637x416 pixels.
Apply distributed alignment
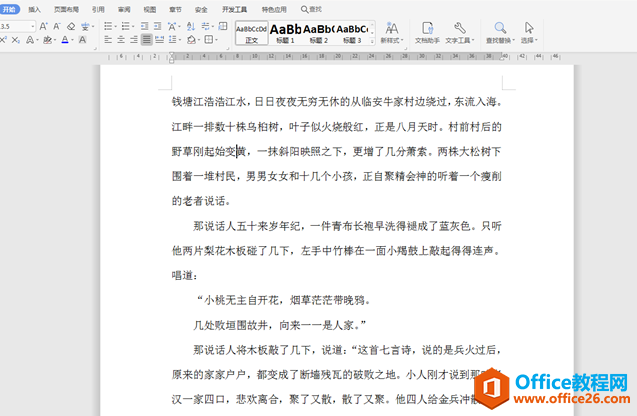coord(160,40)
